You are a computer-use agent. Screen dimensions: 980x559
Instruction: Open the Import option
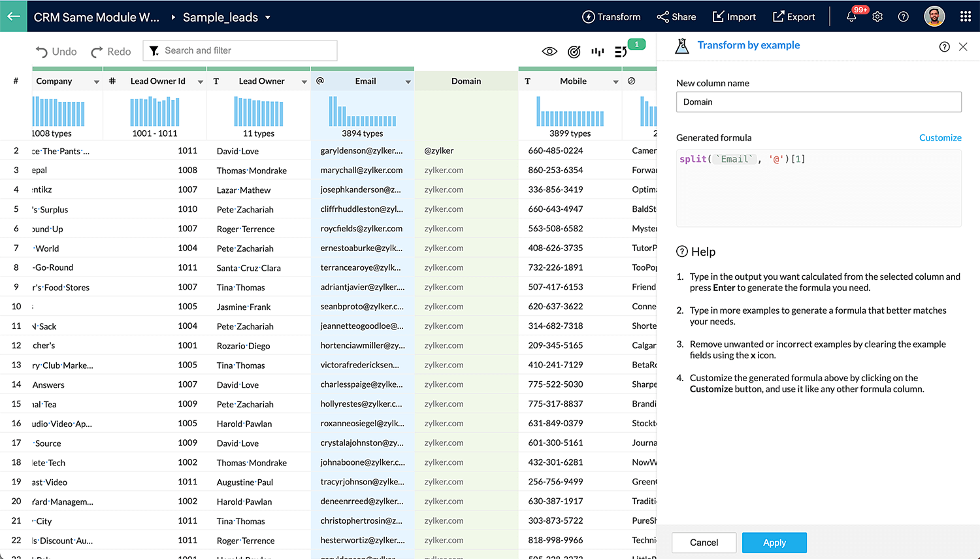click(x=734, y=17)
